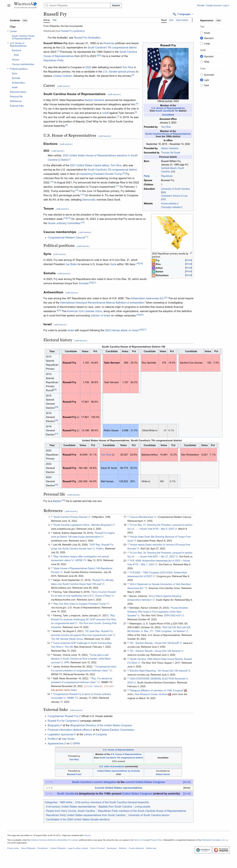
Task: Click the external-link icon after Campaign website
Action: 181,207
